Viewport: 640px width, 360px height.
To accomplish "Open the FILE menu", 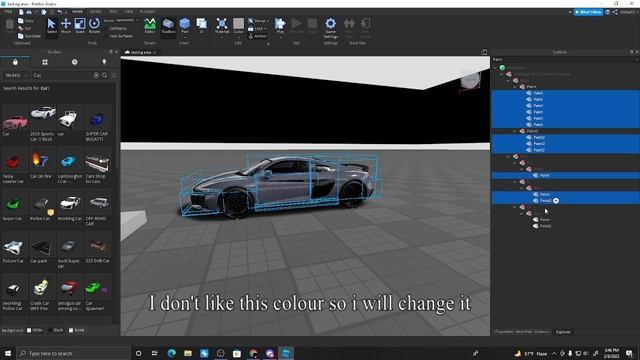I will 8,12.
